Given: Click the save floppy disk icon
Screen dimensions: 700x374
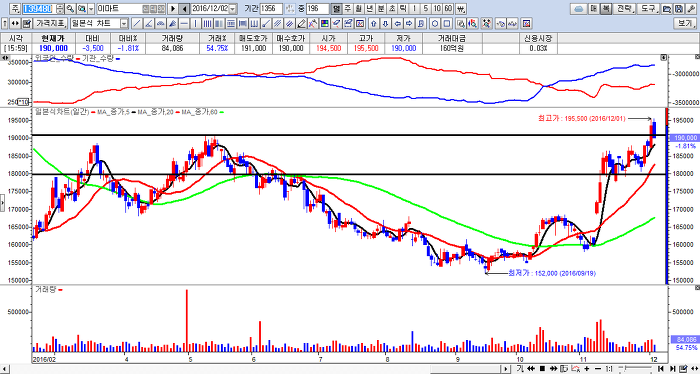Looking at the screenshot, I should 679,9.
